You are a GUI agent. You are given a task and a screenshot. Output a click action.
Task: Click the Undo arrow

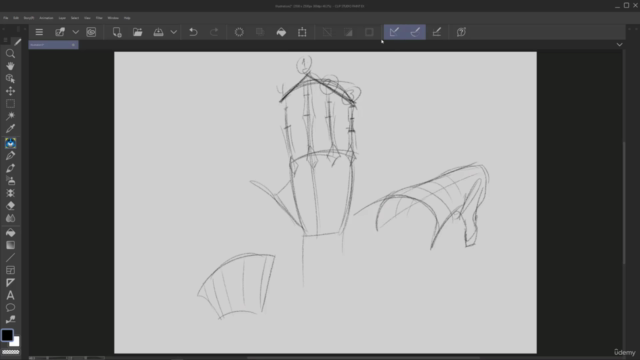tap(193, 32)
